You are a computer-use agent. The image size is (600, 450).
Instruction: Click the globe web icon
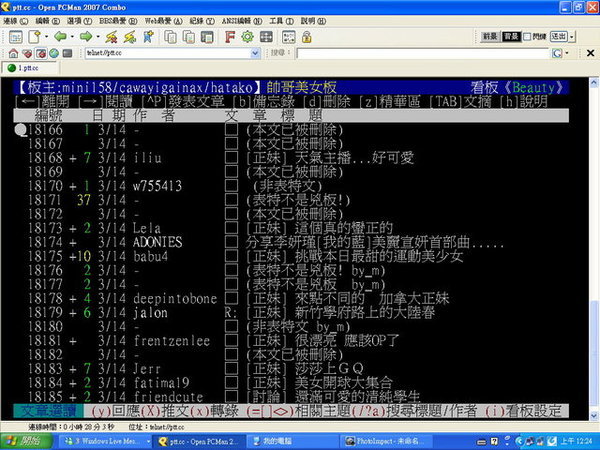pyautogui.click(x=54, y=53)
